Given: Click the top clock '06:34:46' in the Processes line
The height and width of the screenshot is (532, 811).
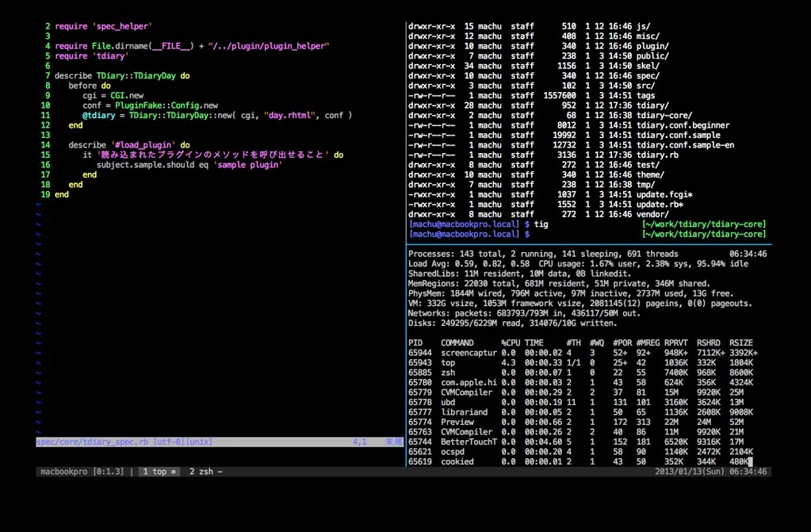Looking at the screenshot, I should (x=748, y=254).
